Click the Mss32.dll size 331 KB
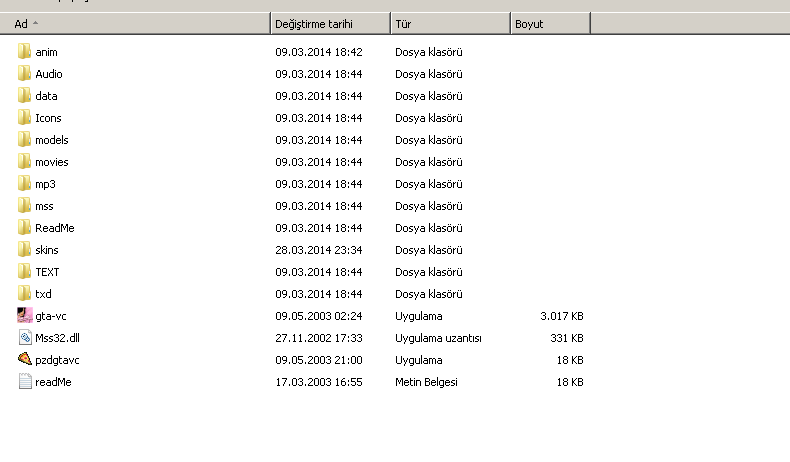790x462 pixels. [x=567, y=338]
